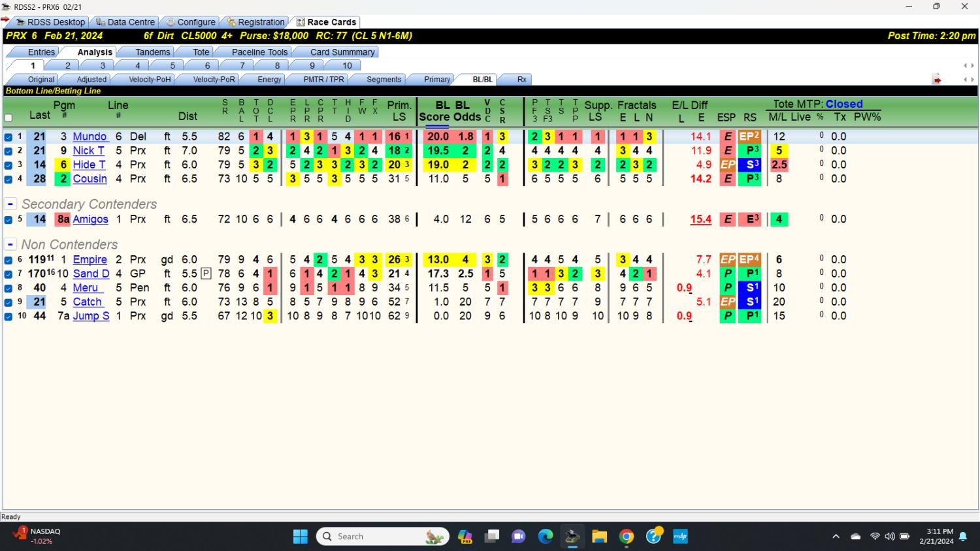The height and width of the screenshot is (551, 980).
Task: Click the Registration tab icon
Action: [231, 22]
